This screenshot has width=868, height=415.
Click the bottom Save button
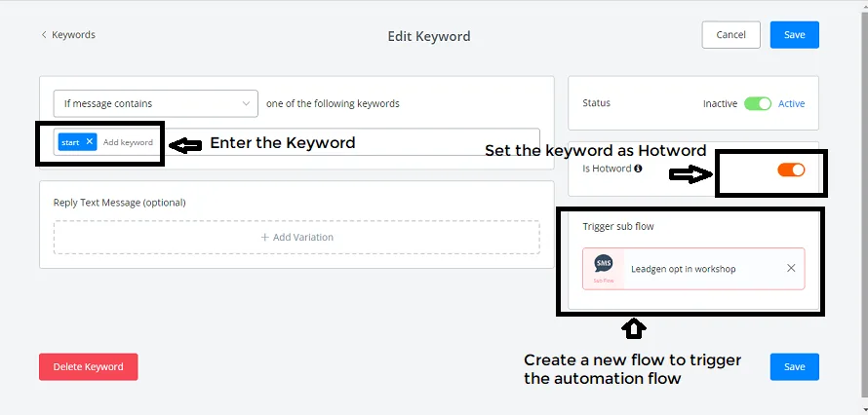(795, 367)
